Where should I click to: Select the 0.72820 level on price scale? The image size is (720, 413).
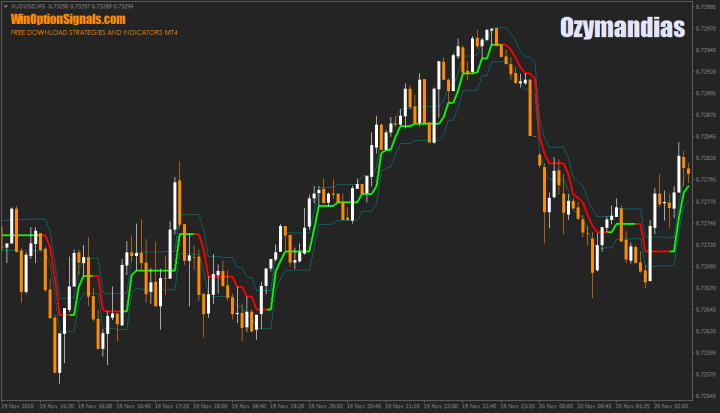pos(704,158)
